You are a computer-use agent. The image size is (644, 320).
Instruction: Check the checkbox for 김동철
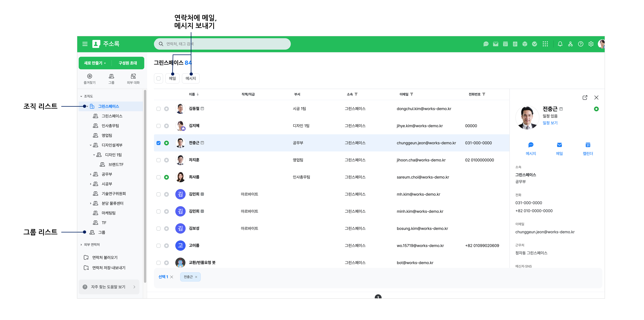(159, 109)
